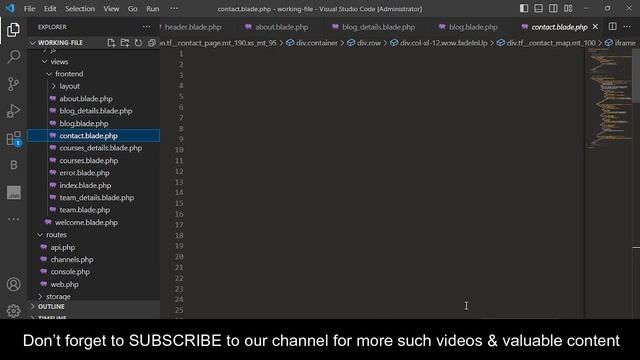The height and width of the screenshot is (360, 640).
Task: Open the Selection menu
Action: pos(80,9)
